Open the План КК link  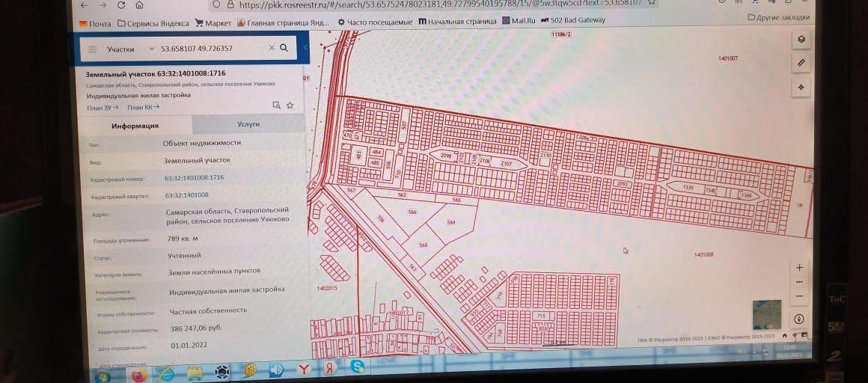(x=143, y=108)
